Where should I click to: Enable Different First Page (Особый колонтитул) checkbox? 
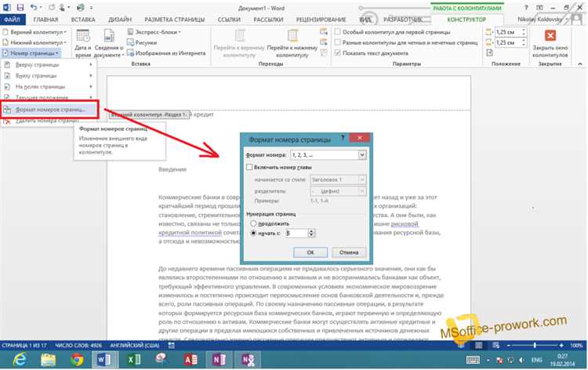pyautogui.click(x=338, y=32)
